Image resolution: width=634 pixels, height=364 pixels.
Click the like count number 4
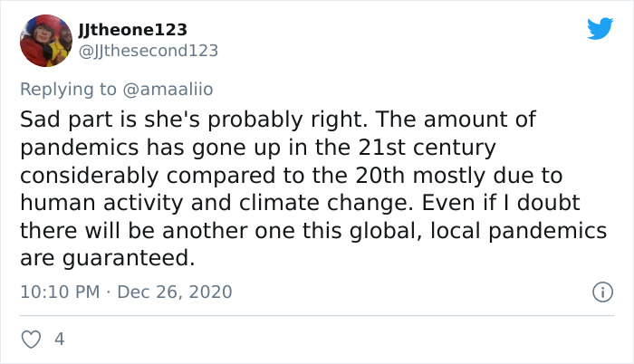click(60, 340)
